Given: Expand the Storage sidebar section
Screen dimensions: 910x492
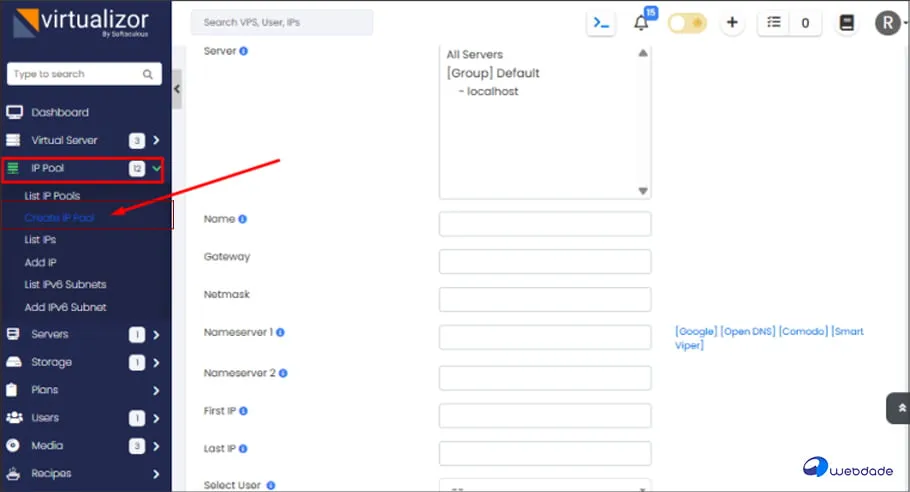Looking at the screenshot, I should click(156, 362).
